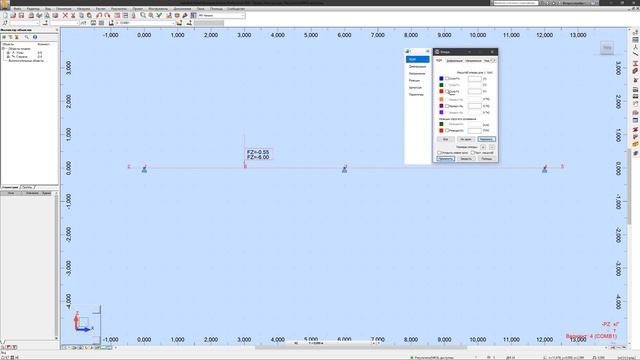The image size is (640, 360).
Task: Toggle the elastic ground reaction checkbox next to the red swatch
Action: click(x=447, y=131)
